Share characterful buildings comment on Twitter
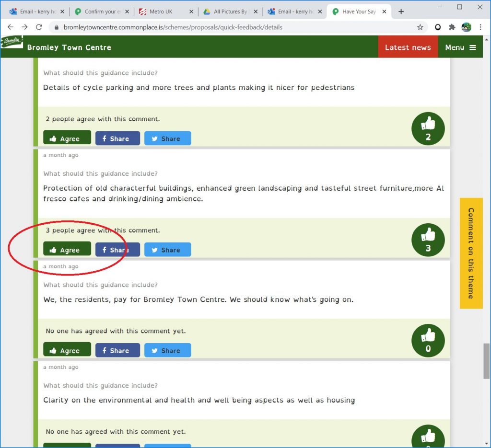 pos(167,250)
